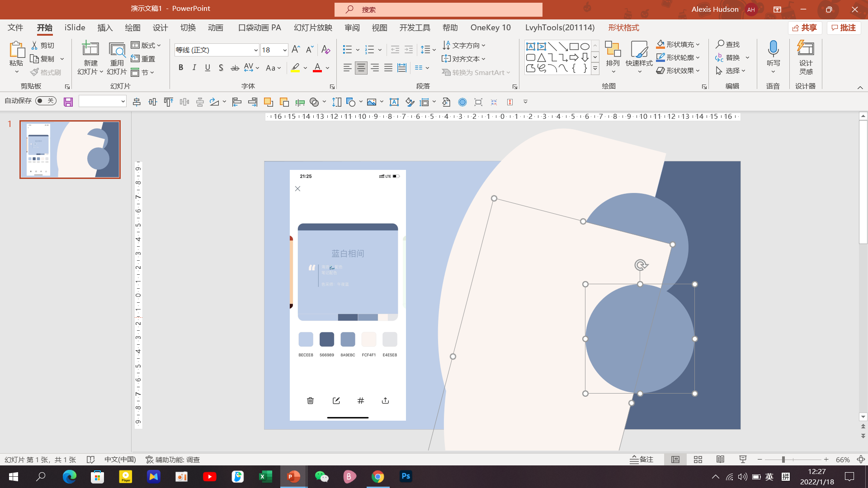Select slide 1 thumbnail
868x488 pixels.
tap(70, 150)
